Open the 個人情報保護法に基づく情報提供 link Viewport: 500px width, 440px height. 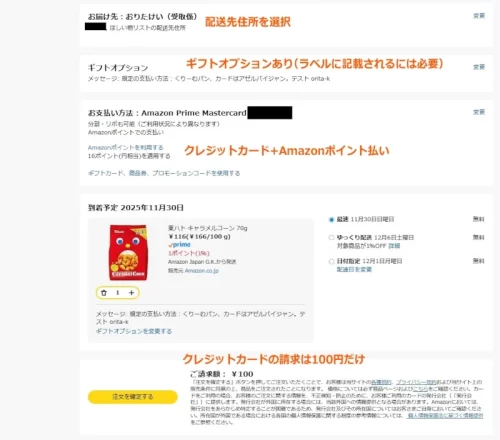tap(445, 416)
